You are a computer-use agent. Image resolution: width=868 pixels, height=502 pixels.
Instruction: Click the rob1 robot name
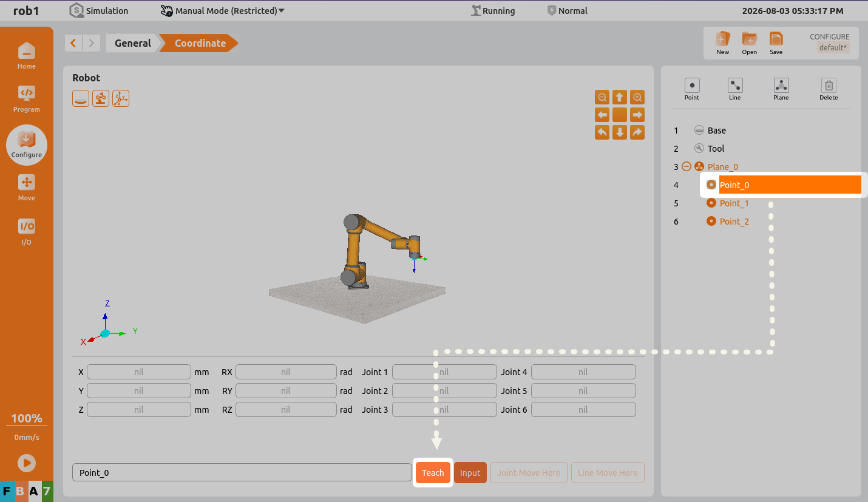pos(27,11)
